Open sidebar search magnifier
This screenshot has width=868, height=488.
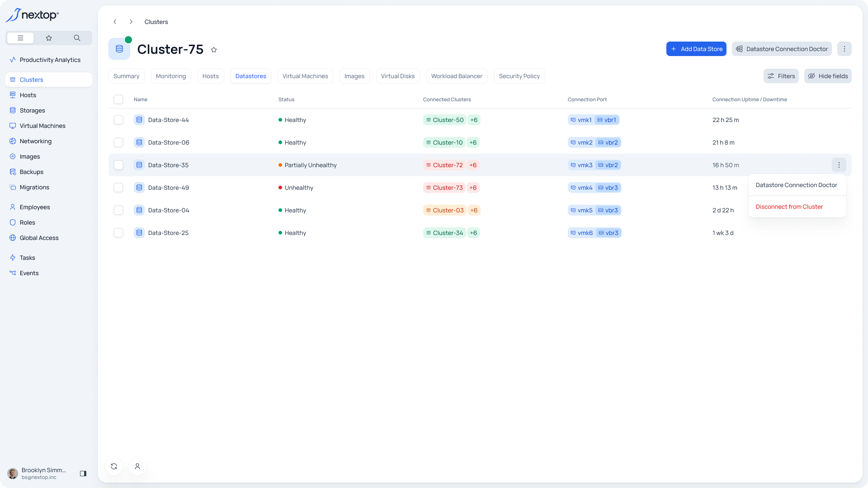(x=77, y=38)
